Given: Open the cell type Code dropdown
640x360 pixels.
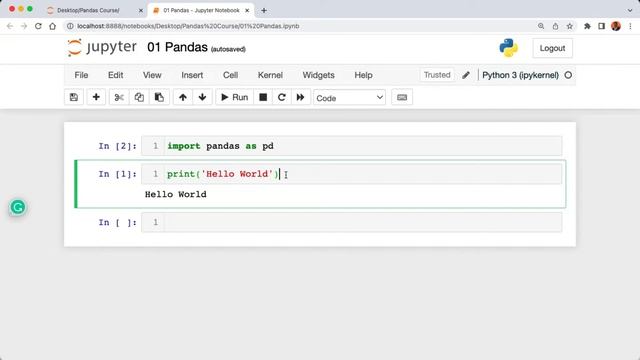Looking at the screenshot, I should [349, 98].
